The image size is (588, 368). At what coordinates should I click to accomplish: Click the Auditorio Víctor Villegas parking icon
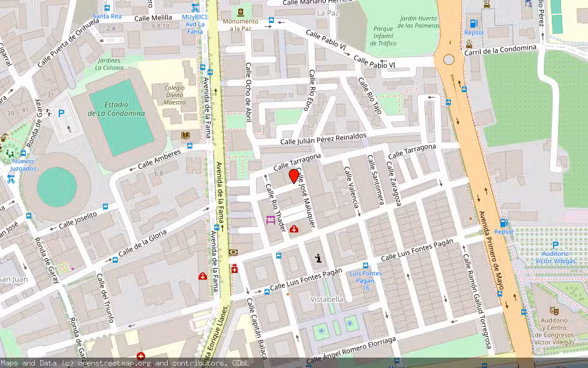[x=556, y=245]
